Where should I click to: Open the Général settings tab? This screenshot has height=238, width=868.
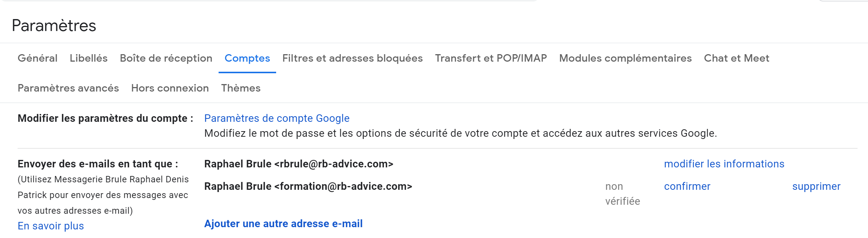pos(37,58)
